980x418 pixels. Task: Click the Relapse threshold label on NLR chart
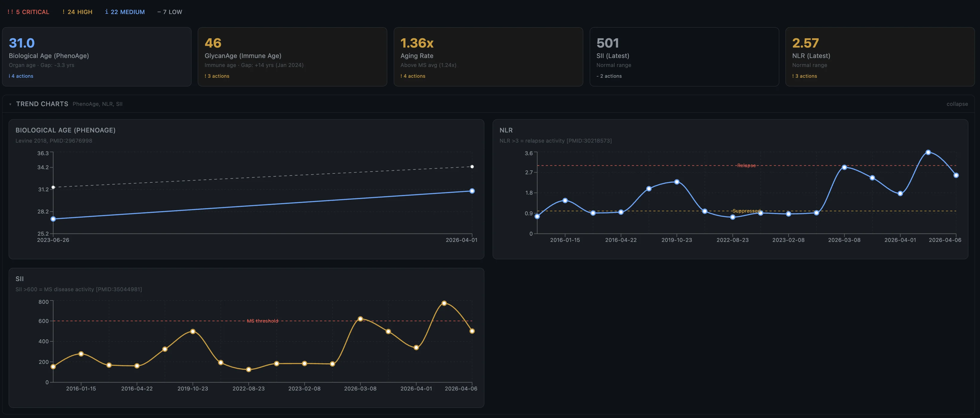pos(746,166)
